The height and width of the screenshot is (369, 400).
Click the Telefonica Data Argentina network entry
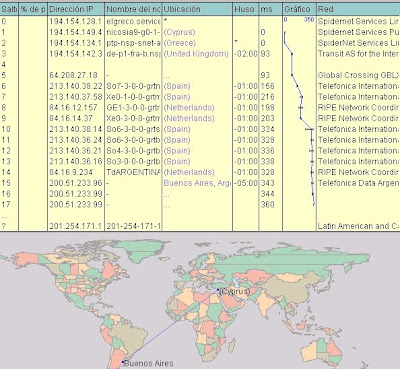[358, 183]
